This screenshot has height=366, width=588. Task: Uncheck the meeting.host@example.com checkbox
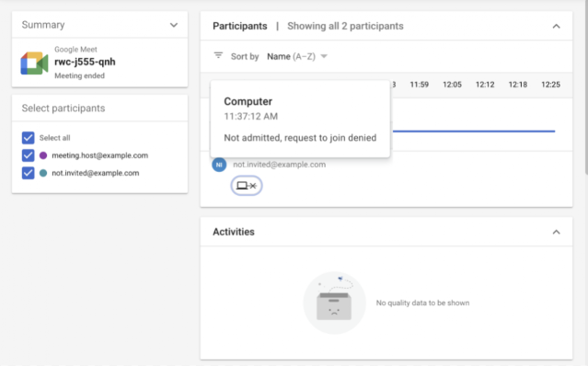[x=28, y=155]
